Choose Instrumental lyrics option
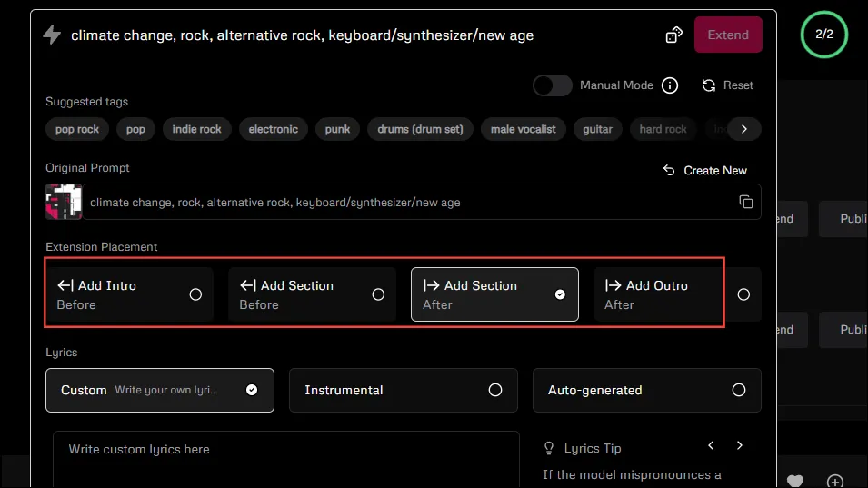This screenshot has height=488, width=868. point(403,390)
